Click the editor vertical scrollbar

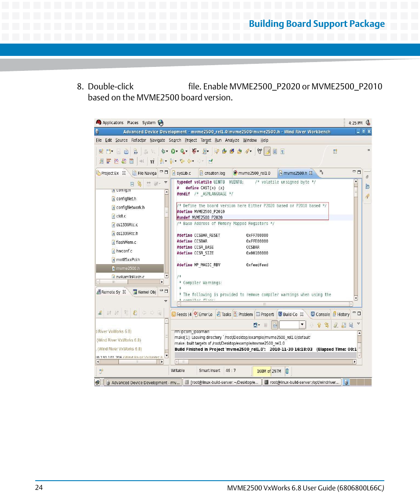pyautogui.click(x=356, y=240)
